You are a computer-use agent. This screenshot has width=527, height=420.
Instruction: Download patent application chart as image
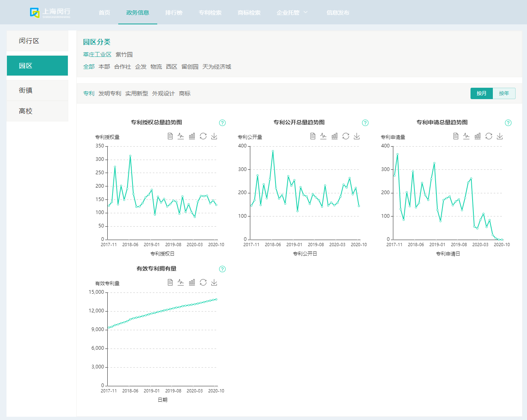point(500,136)
